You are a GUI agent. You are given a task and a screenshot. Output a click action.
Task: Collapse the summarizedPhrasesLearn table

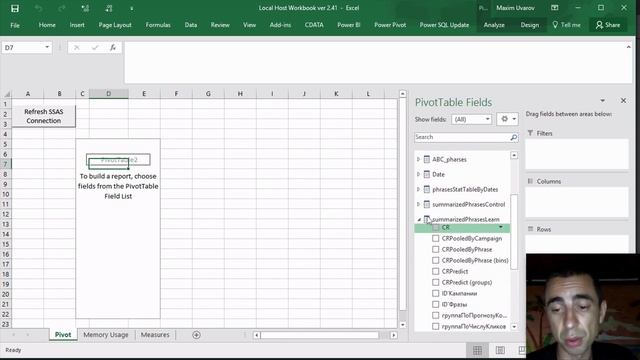point(419,220)
